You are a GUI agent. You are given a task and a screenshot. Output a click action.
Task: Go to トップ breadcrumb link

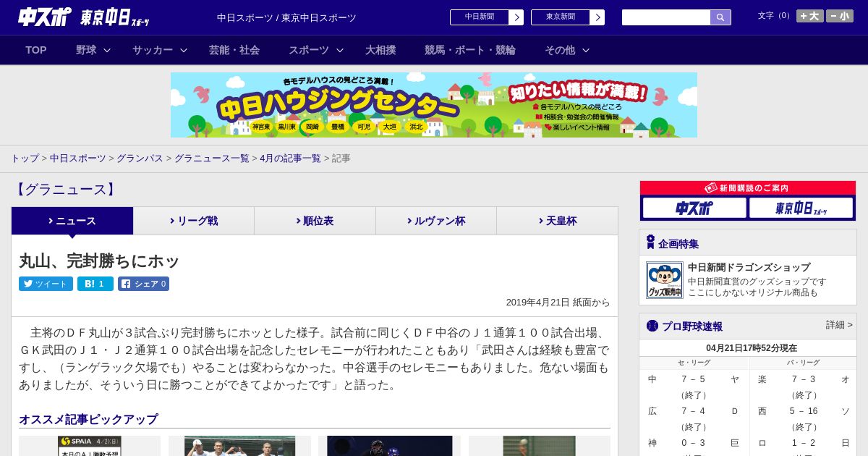[x=25, y=159]
